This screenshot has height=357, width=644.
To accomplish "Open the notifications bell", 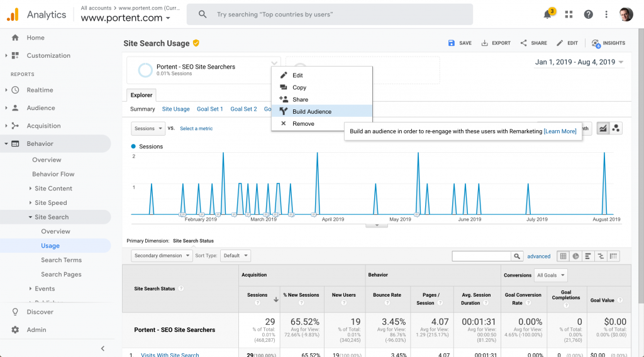I will [548, 14].
